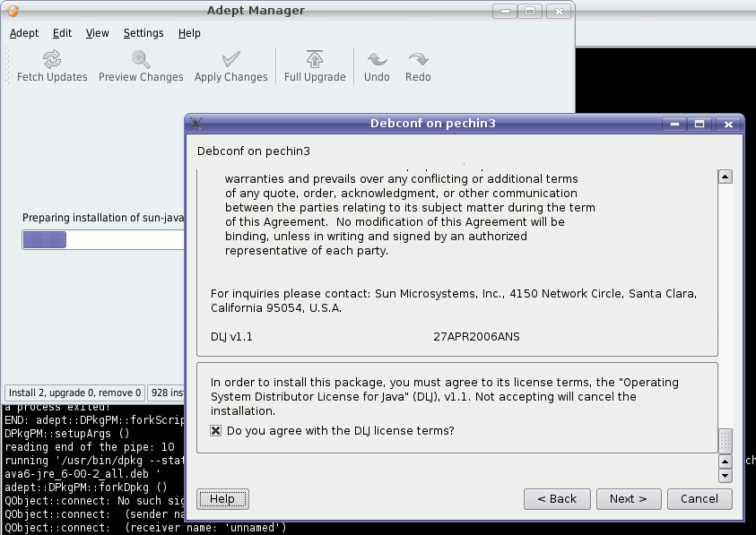
Task: Toggle the DLJ license agreement checkbox
Action: point(216,430)
